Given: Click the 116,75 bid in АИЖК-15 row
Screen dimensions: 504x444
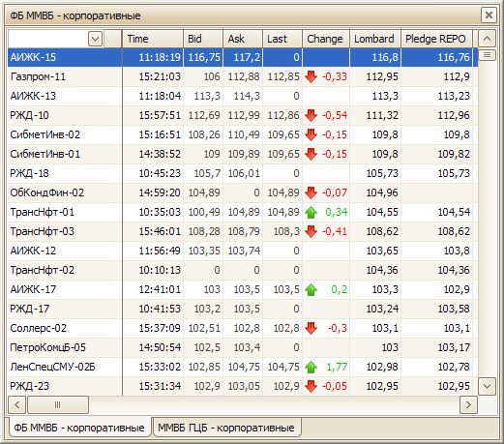Looking at the screenshot, I should [204, 57].
